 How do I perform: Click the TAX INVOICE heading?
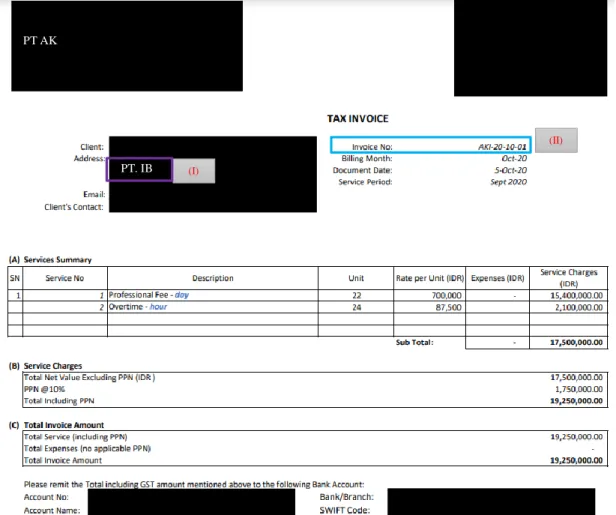(x=358, y=119)
